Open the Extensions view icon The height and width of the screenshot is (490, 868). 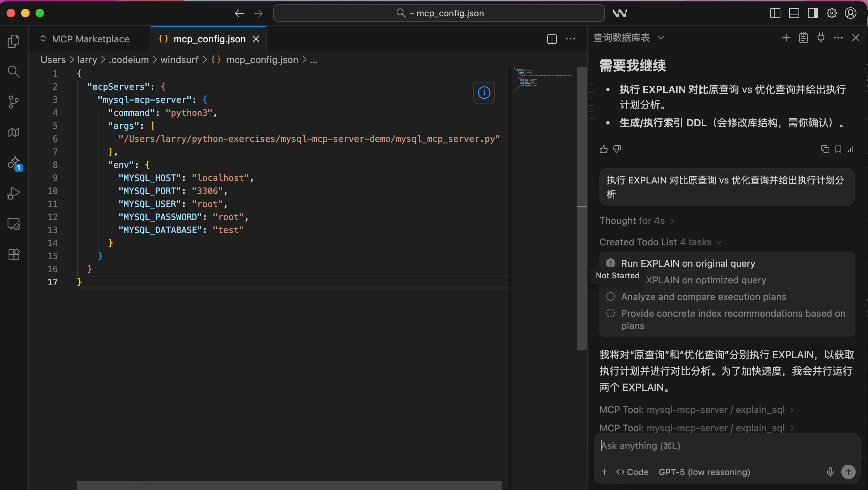pos(13,254)
